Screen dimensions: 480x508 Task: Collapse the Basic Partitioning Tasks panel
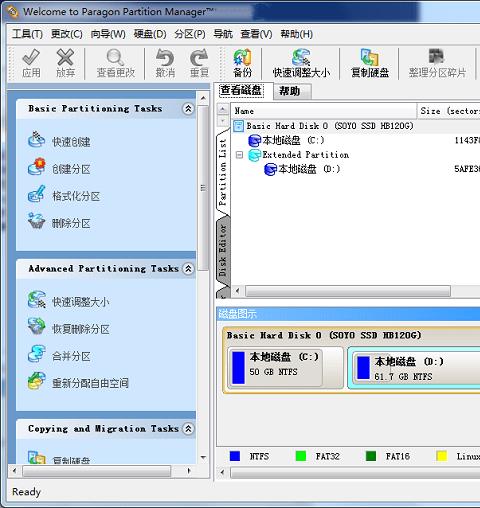[188, 108]
